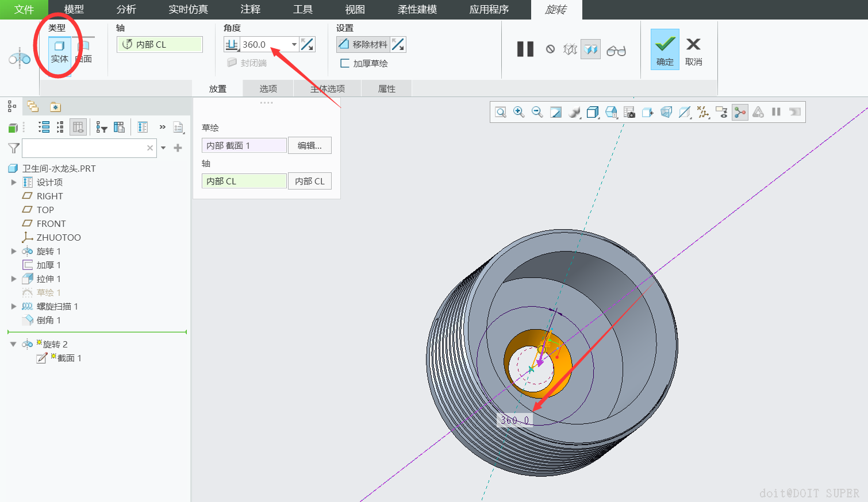
Task: Toggle the 移除材料 remove material option
Action: 363,44
